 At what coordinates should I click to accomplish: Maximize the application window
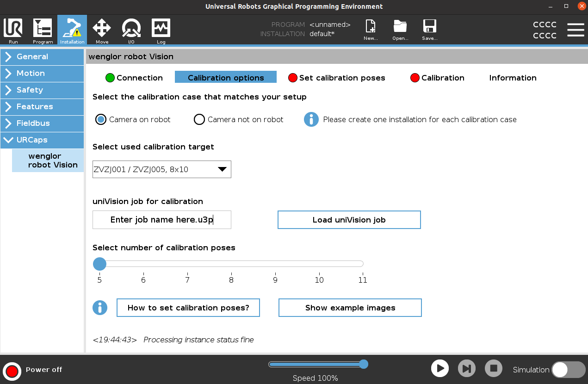pyautogui.click(x=566, y=6)
